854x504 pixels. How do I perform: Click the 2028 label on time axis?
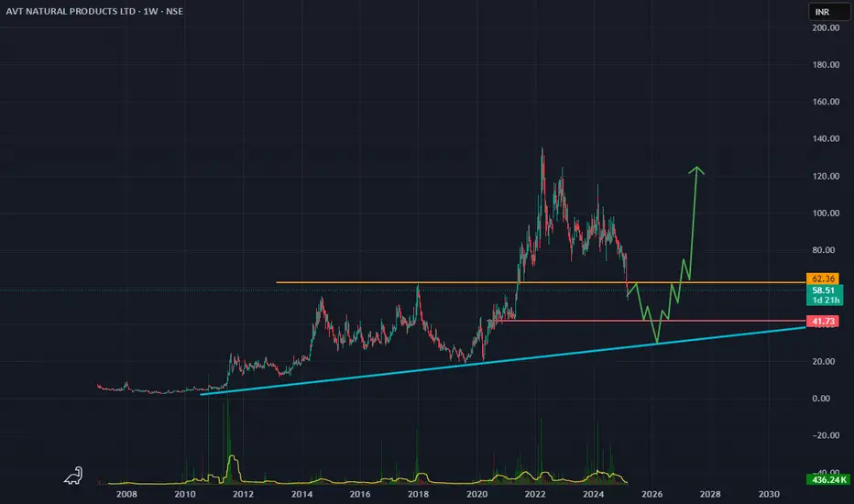710,494
